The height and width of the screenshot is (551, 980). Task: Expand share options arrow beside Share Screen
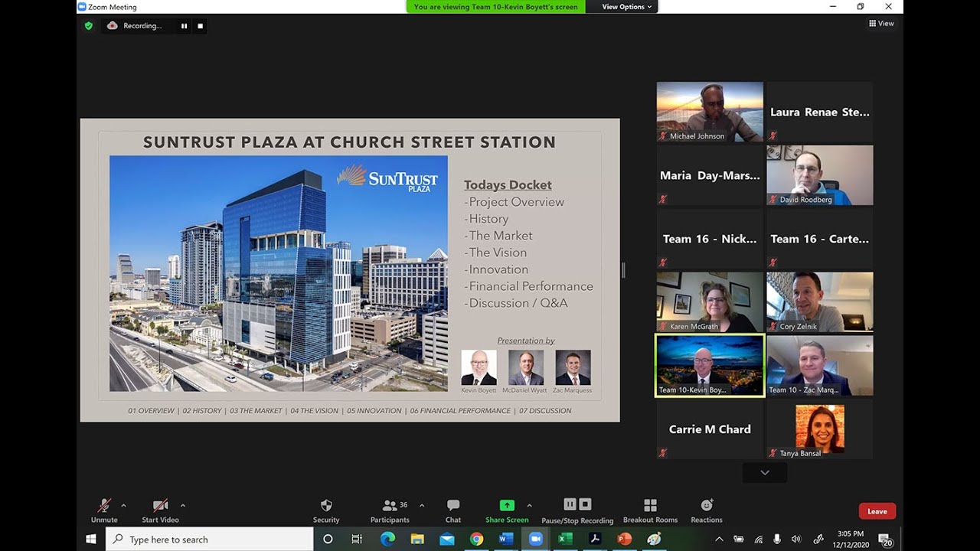pos(529,506)
